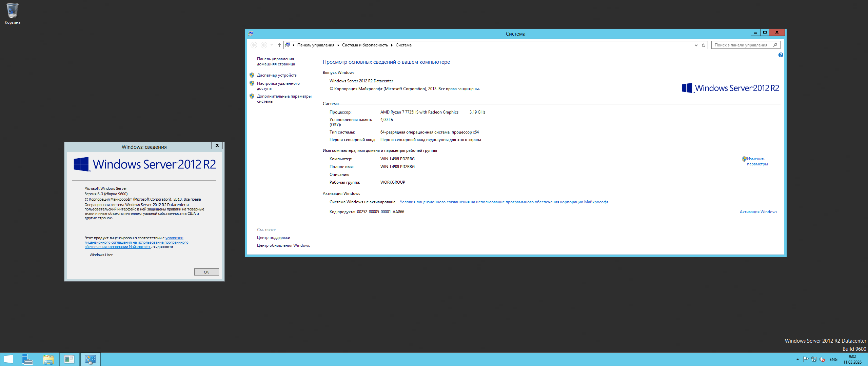Open the network status tray icon

(814, 359)
